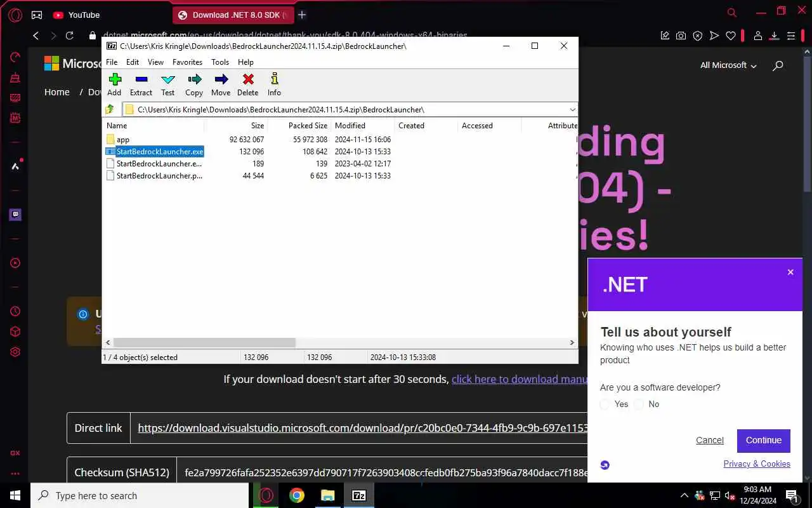The image size is (812, 508).
Task: Open Opera sidebar extensions cube icon
Action: (x=15, y=331)
